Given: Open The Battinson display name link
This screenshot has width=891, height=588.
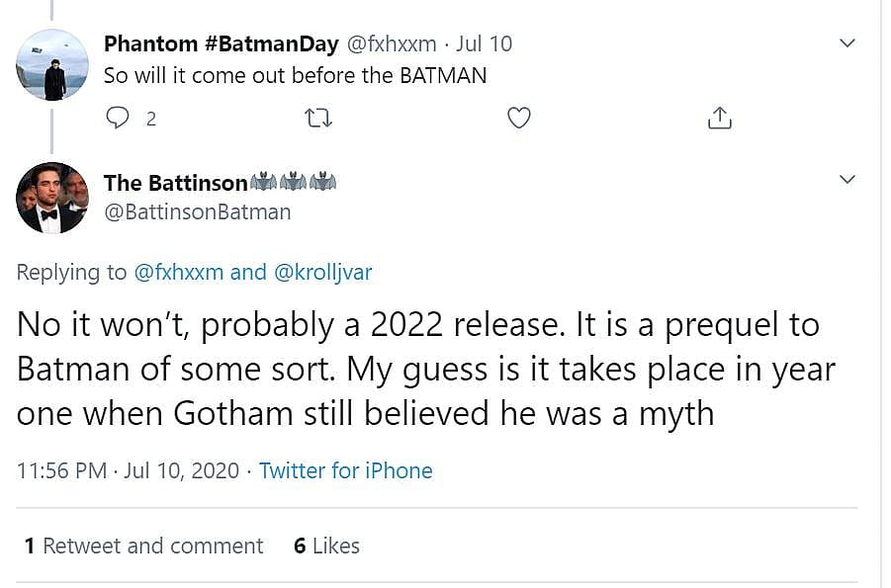Looking at the screenshot, I should tap(176, 183).
